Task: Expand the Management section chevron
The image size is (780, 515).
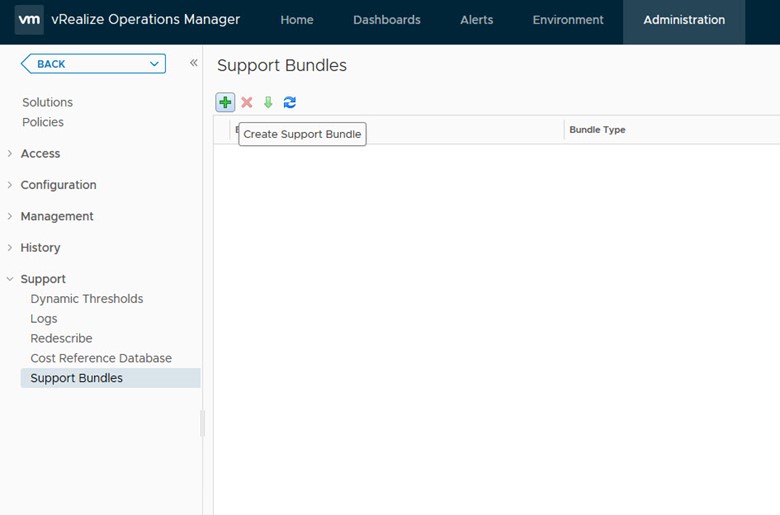Action: (x=9, y=216)
